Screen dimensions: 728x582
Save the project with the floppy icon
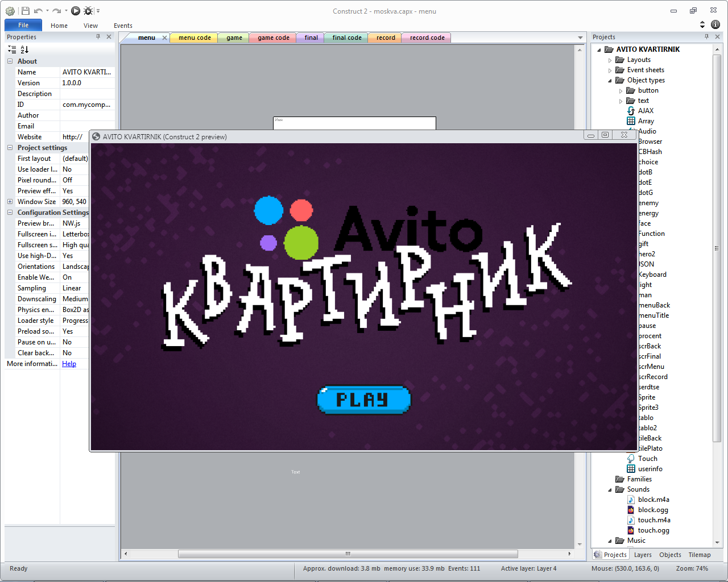coord(25,11)
